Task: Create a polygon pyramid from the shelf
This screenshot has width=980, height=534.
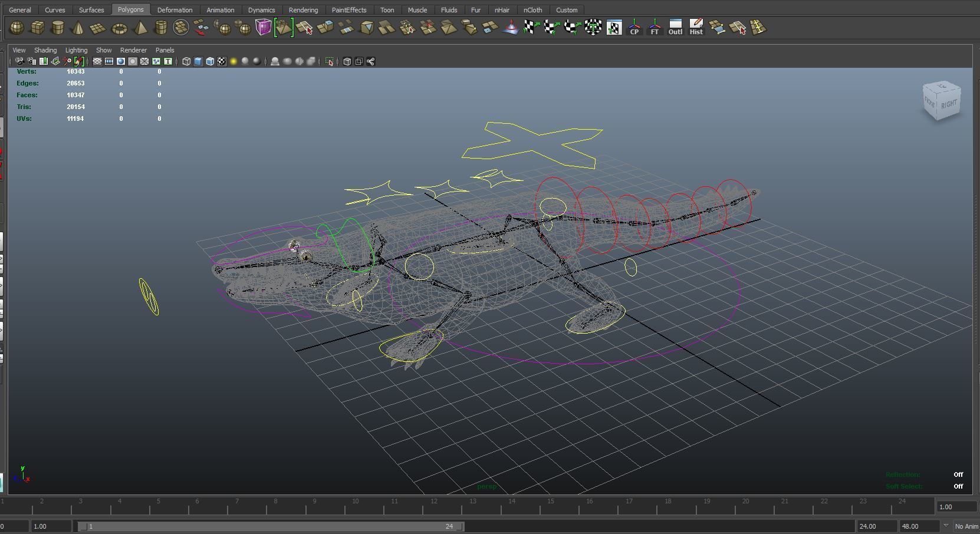Action: [x=140, y=28]
